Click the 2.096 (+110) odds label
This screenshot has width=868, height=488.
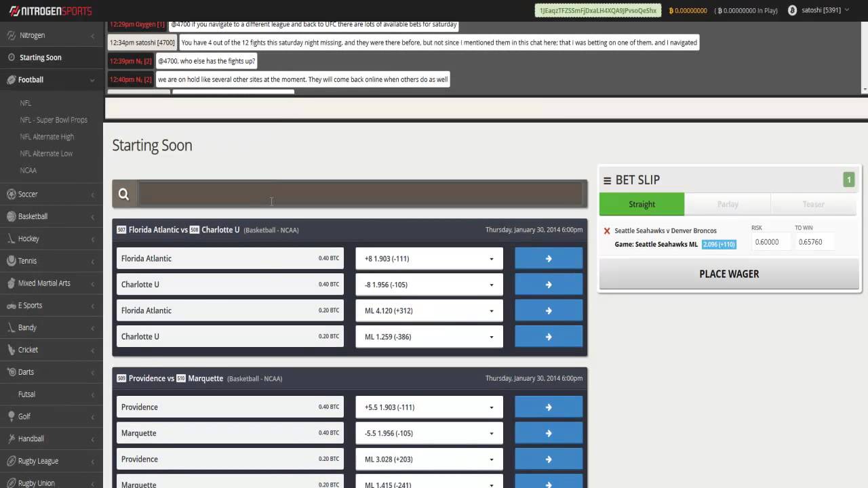(x=719, y=245)
